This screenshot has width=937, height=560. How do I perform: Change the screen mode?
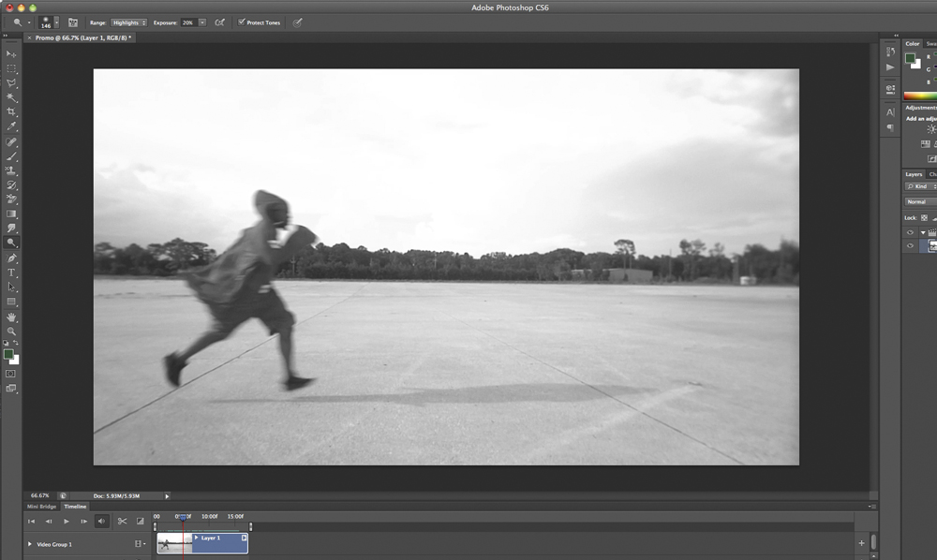click(10, 388)
